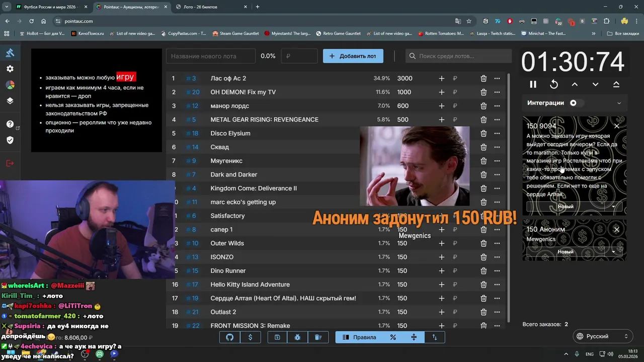Screen dimensions: 644x362
Task: Click the Мяугеникс lot name
Action: (x=226, y=161)
